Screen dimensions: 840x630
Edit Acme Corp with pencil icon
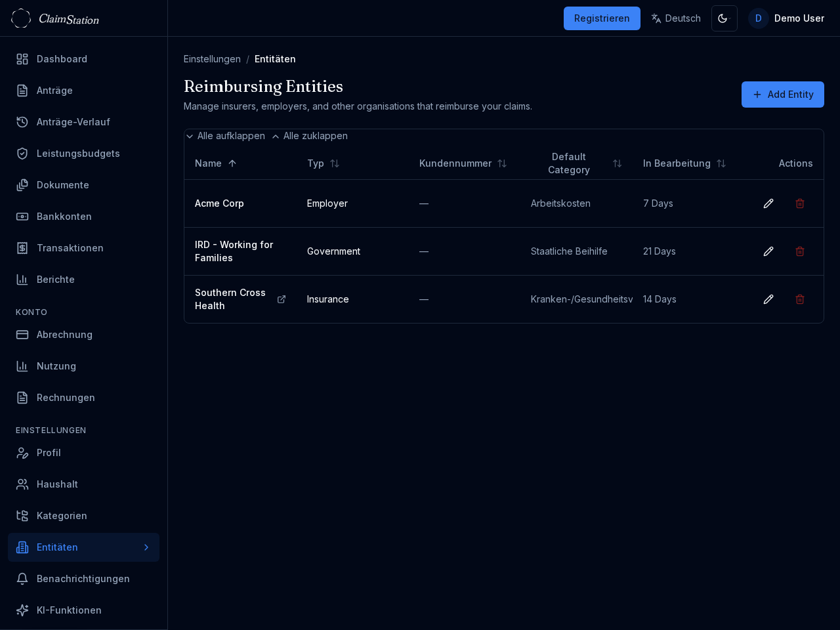pyautogui.click(x=768, y=203)
